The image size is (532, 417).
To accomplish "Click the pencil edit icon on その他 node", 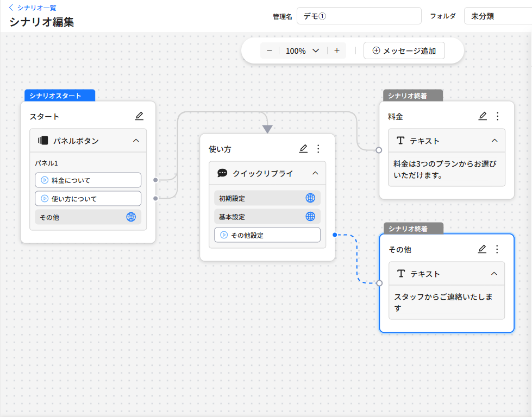I will (x=482, y=249).
